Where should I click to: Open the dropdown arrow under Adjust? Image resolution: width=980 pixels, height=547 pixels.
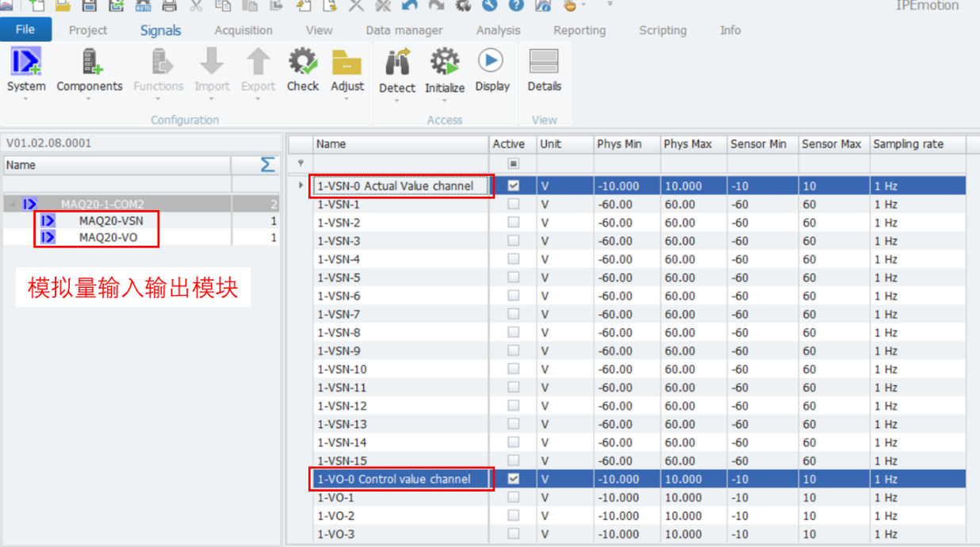coord(347,99)
